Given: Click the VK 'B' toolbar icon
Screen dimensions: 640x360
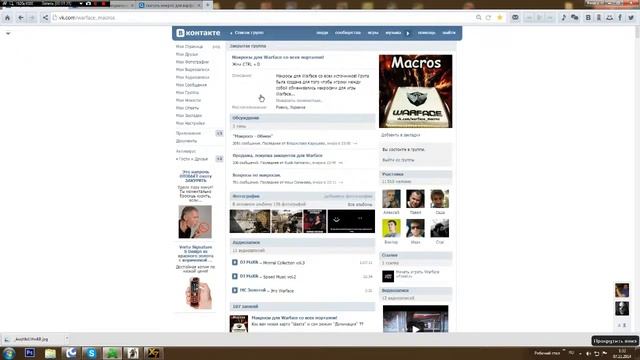Looking at the screenshot, I should click(588, 18).
